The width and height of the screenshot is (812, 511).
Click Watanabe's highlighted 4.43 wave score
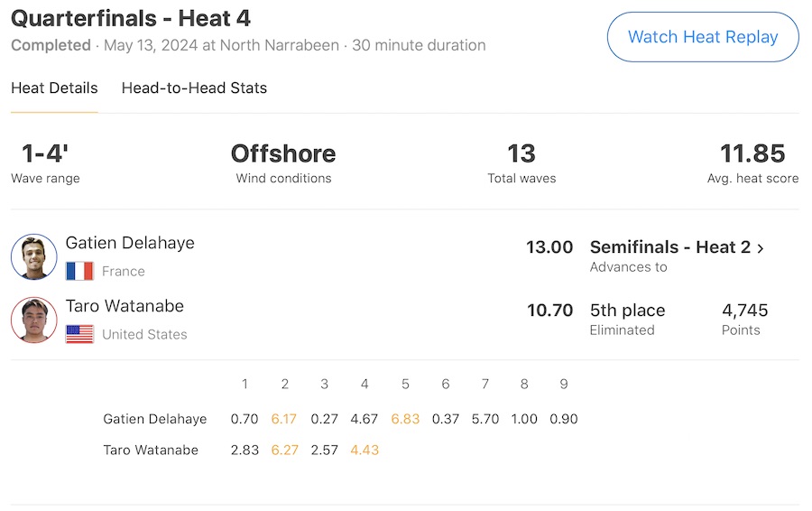pos(364,450)
